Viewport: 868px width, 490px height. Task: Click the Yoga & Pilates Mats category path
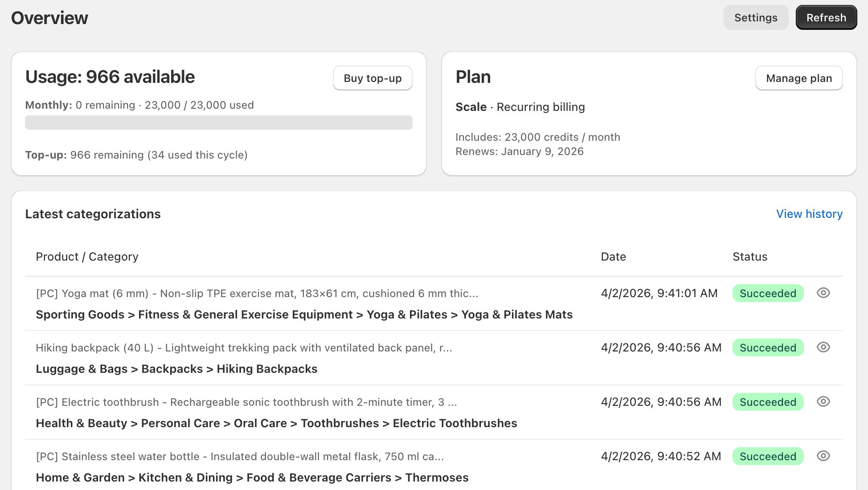[304, 314]
